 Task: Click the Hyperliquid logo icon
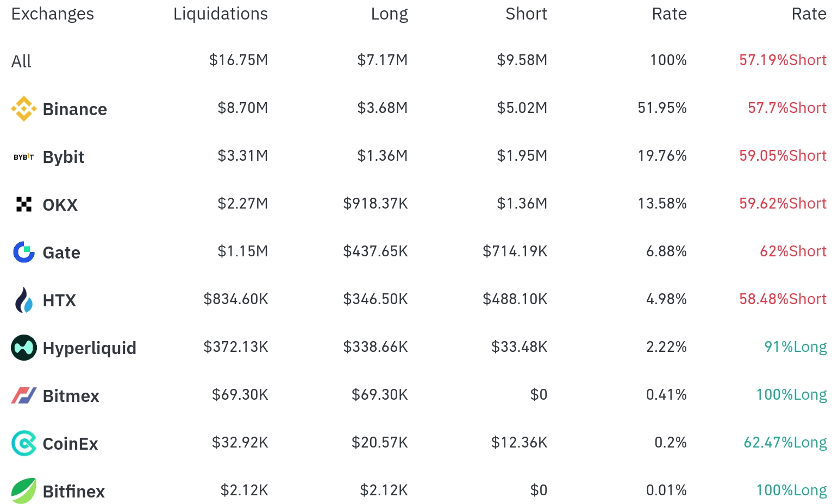tap(23, 348)
